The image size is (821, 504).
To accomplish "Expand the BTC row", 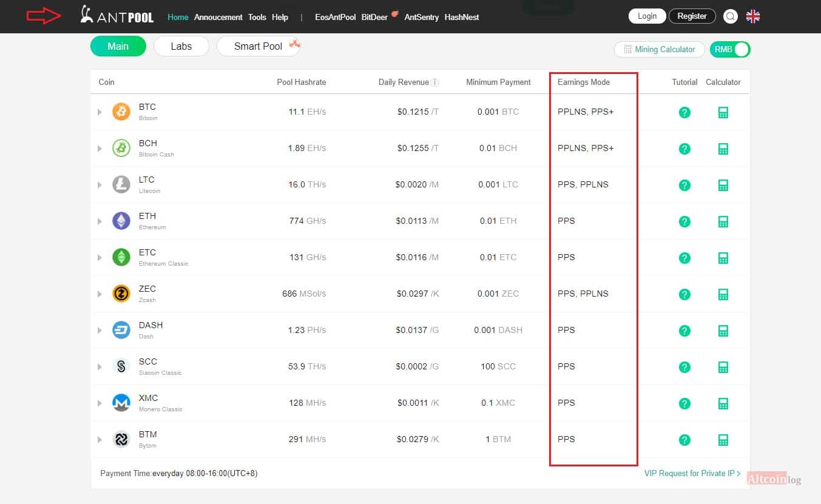I will click(100, 112).
